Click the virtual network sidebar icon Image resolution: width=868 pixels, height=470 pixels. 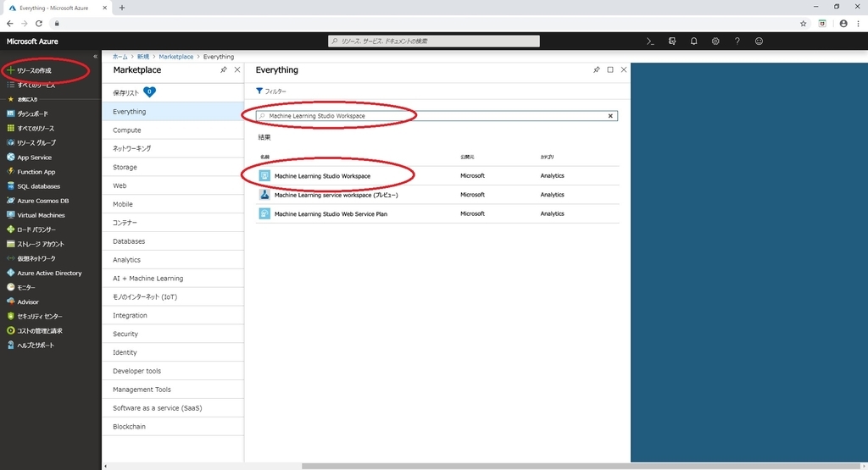pyautogui.click(x=10, y=258)
